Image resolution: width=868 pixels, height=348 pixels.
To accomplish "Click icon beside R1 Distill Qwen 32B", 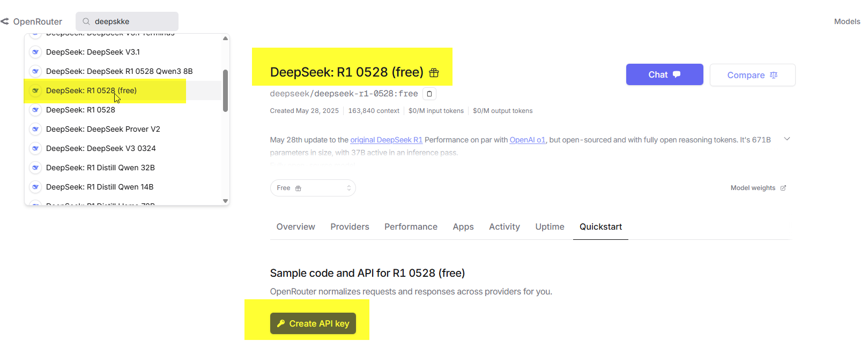I will (x=35, y=168).
